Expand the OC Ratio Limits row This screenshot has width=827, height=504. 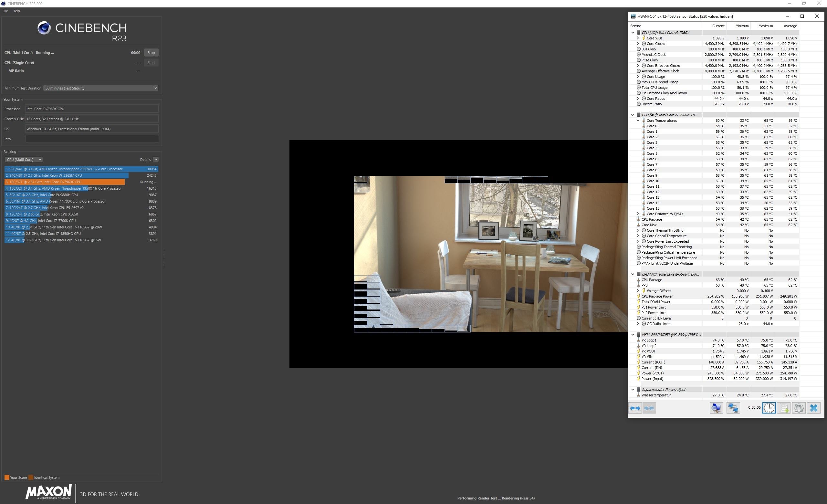pos(638,324)
